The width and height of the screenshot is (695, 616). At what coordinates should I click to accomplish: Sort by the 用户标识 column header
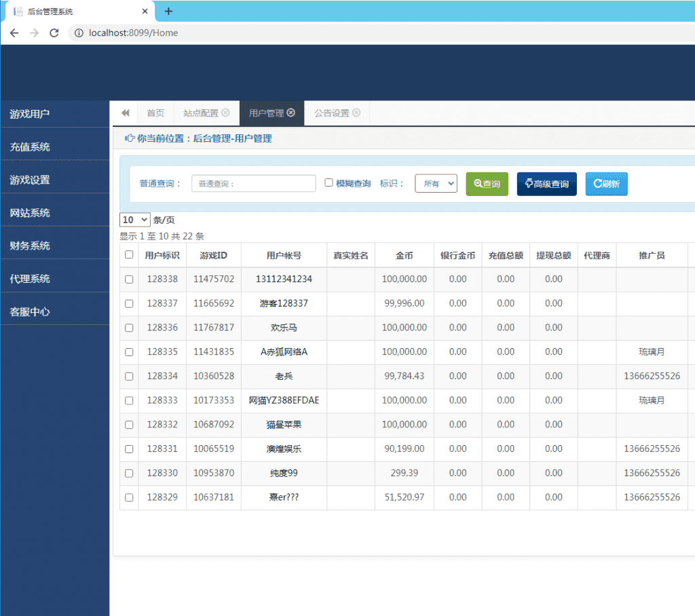click(x=162, y=255)
